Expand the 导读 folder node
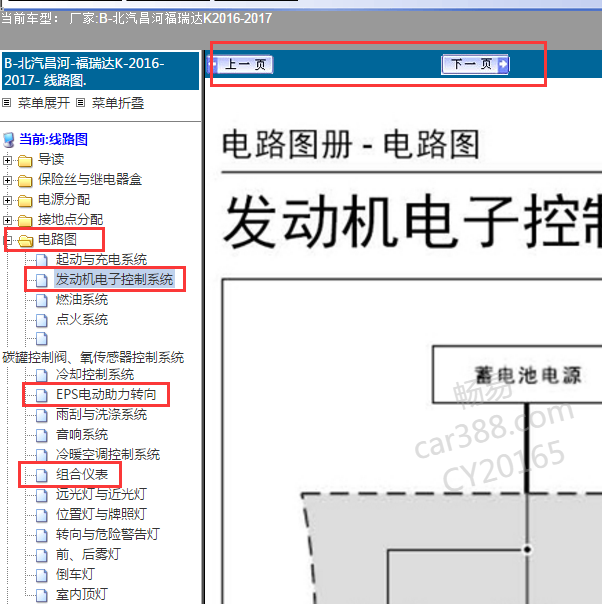Image resolution: width=602 pixels, height=604 pixels. 7,160
